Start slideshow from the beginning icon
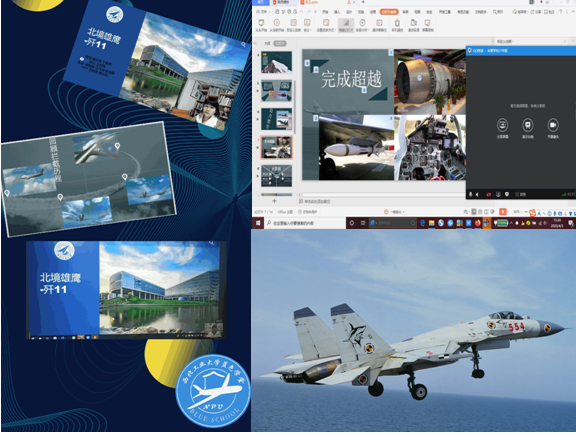 (261, 23)
